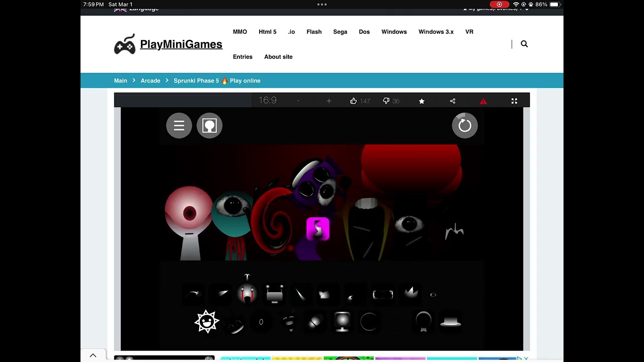644x362 pixels.
Task: Switch the 16:9 aspect ratio setting
Action: tap(268, 101)
